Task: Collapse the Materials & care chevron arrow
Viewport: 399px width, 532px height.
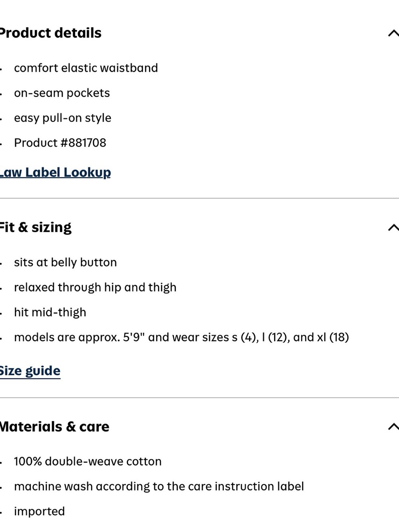Action: [x=393, y=427]
